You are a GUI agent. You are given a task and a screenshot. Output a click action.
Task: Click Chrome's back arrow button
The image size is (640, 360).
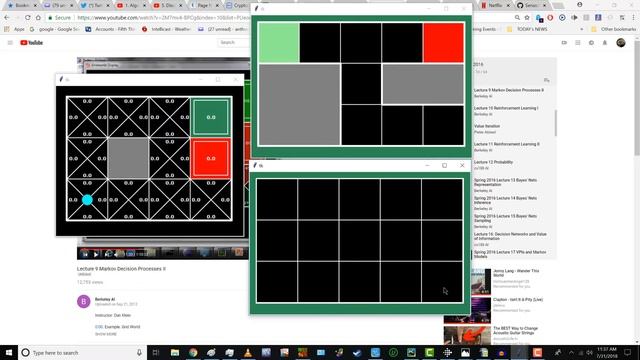point(7,18)
